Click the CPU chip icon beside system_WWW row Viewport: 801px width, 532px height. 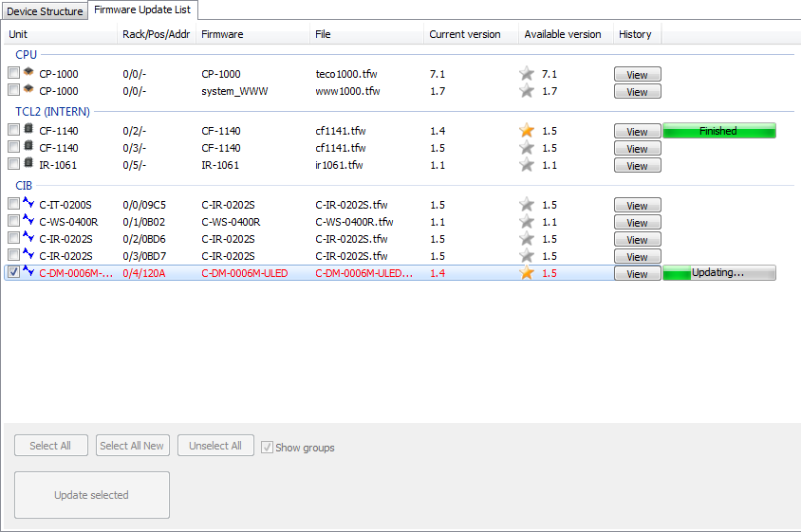(x=28, y=90)
